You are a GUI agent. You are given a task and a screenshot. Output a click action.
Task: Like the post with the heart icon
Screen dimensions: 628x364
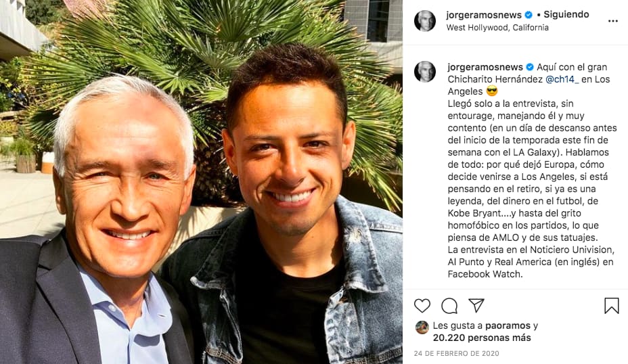[x=422, y=306]
